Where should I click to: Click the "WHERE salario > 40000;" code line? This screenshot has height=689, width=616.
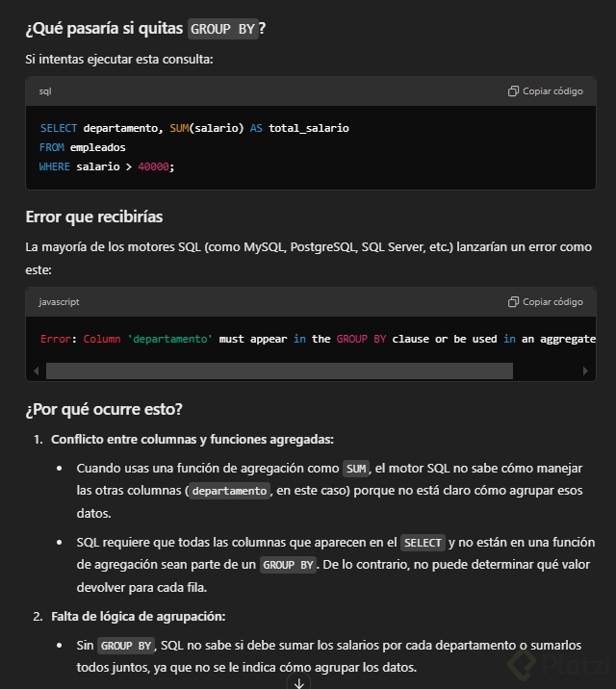pyautogui.click(x=107, y=166)
